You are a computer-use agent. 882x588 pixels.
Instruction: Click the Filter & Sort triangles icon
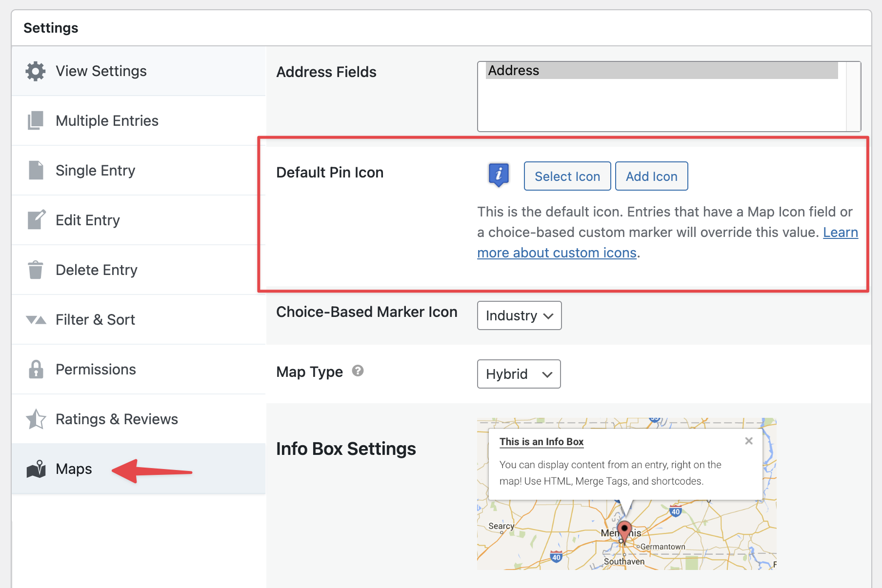[36, 320]
